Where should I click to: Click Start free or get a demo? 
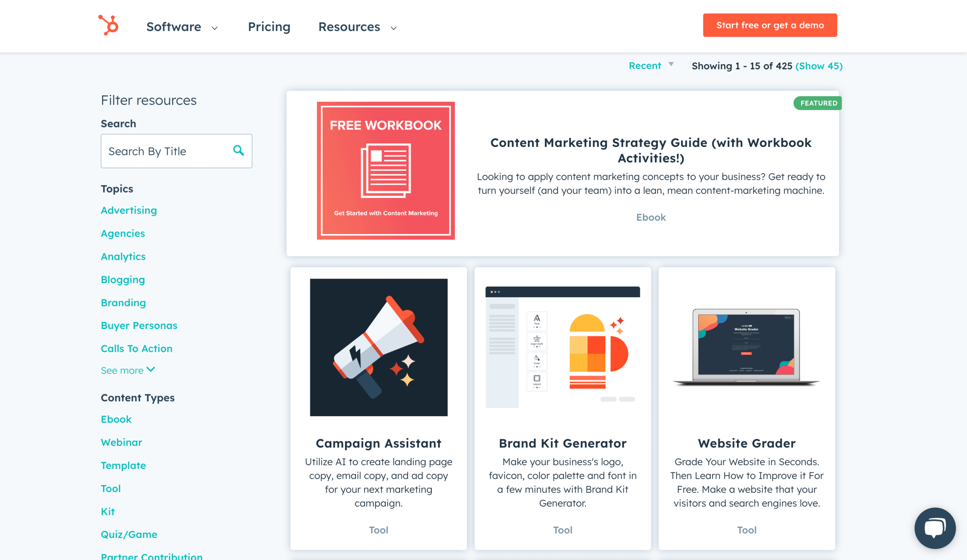click(x=770, y=25)
